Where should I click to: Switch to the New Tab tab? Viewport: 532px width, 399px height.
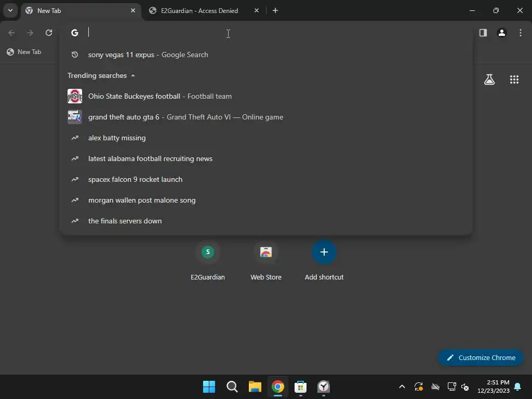[81, 11]
